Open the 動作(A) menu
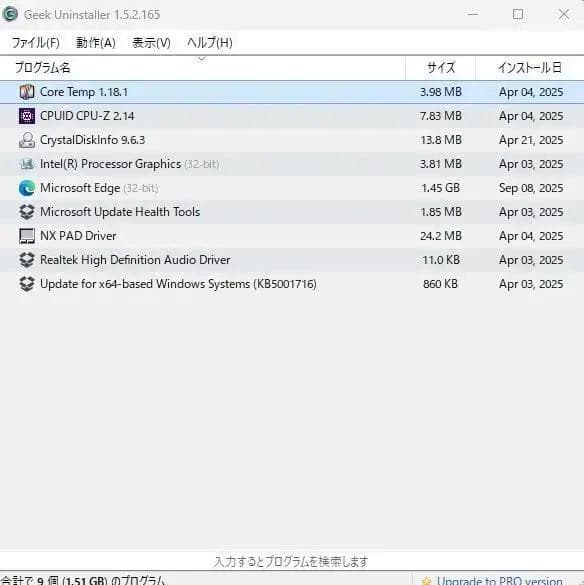This screenshot has width=584, height=585. [x=96, y=43]
